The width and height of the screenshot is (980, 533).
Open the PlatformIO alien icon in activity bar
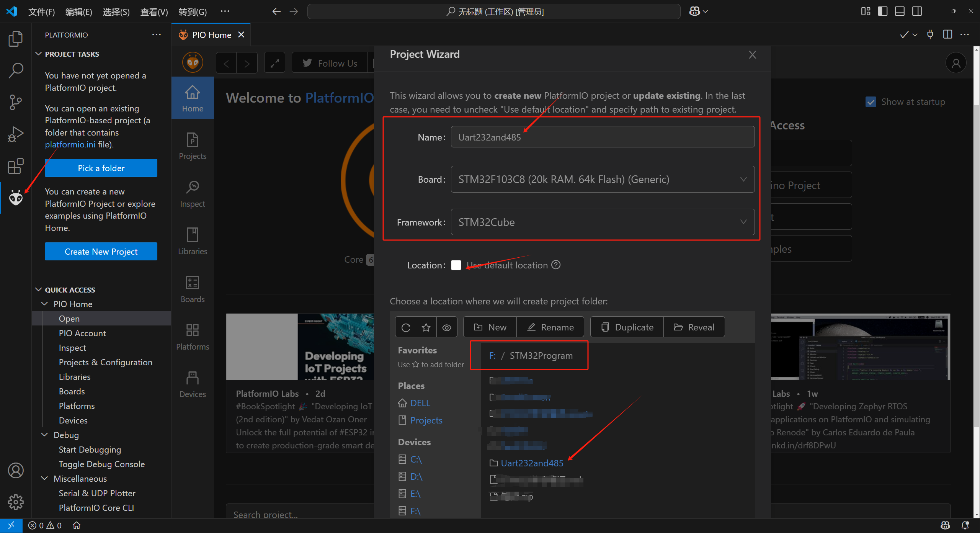coord(16,198)
